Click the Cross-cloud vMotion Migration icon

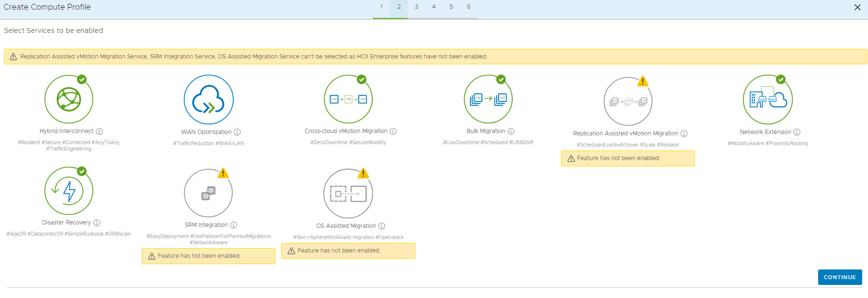click(348, 99)
